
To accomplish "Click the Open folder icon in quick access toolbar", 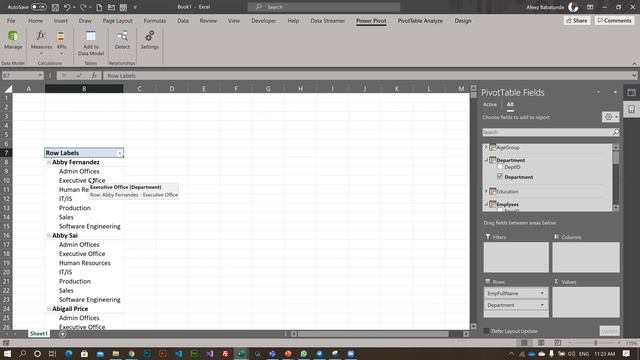I will 111,7.
